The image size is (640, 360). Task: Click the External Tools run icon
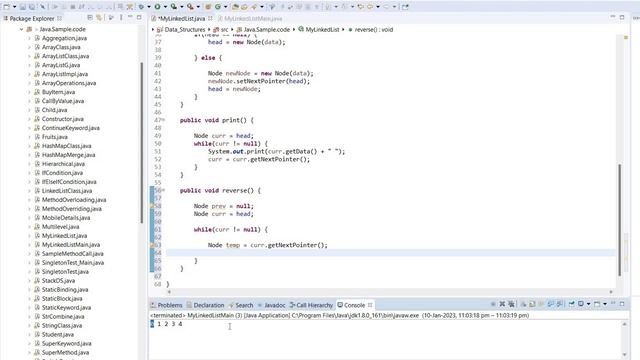[x=190, y=7]
